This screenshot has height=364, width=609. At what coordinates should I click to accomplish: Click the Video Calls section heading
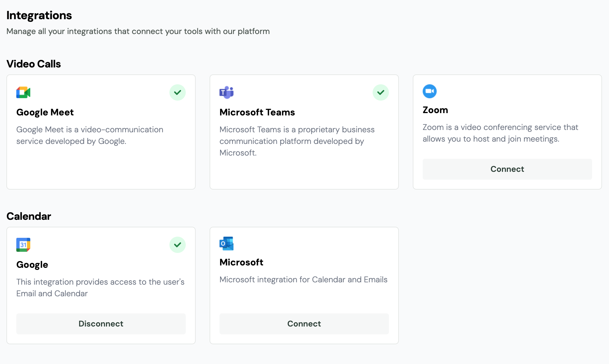pos(33,64)
